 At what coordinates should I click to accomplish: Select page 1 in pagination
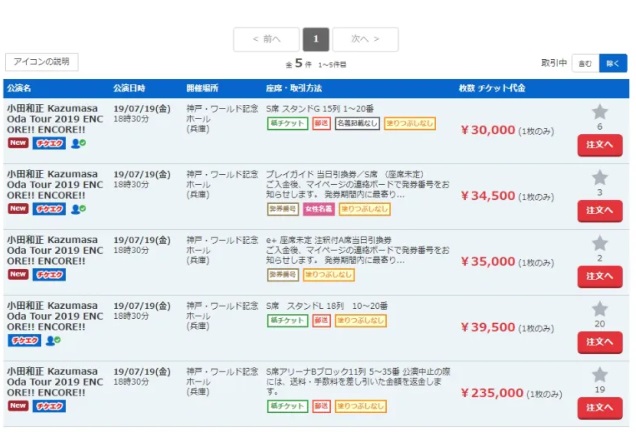(x=316, y=39)
